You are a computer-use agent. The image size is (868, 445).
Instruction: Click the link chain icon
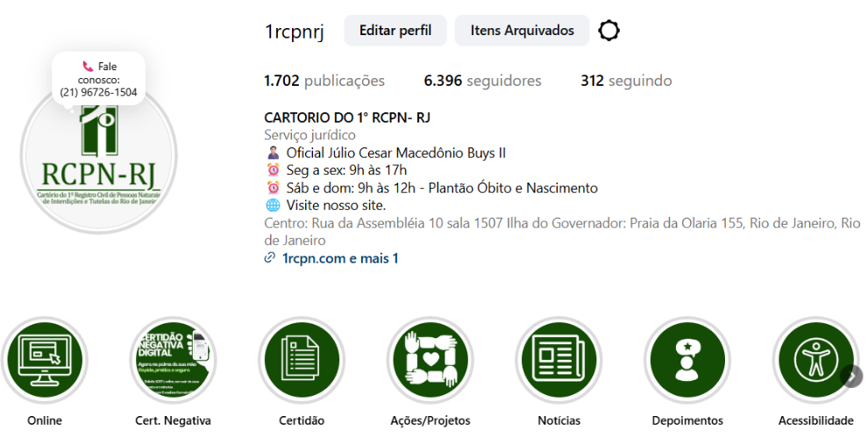click(x=269, y=258)
